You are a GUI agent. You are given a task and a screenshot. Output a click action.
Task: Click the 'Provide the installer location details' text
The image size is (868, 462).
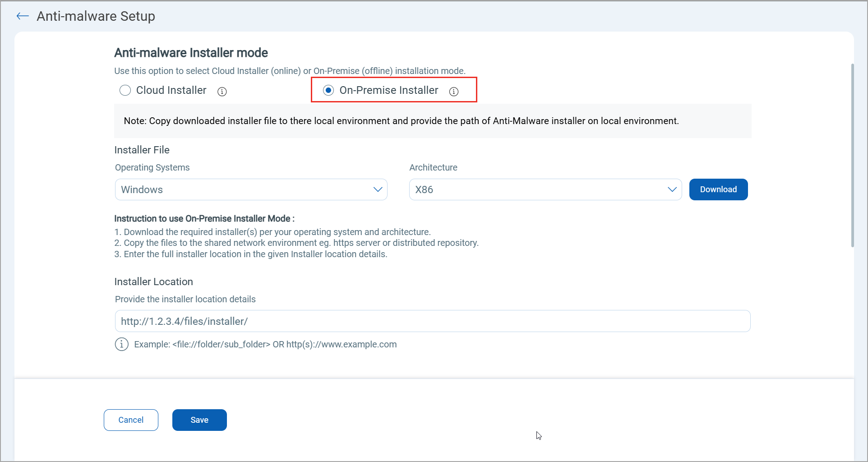click(185, 299)
